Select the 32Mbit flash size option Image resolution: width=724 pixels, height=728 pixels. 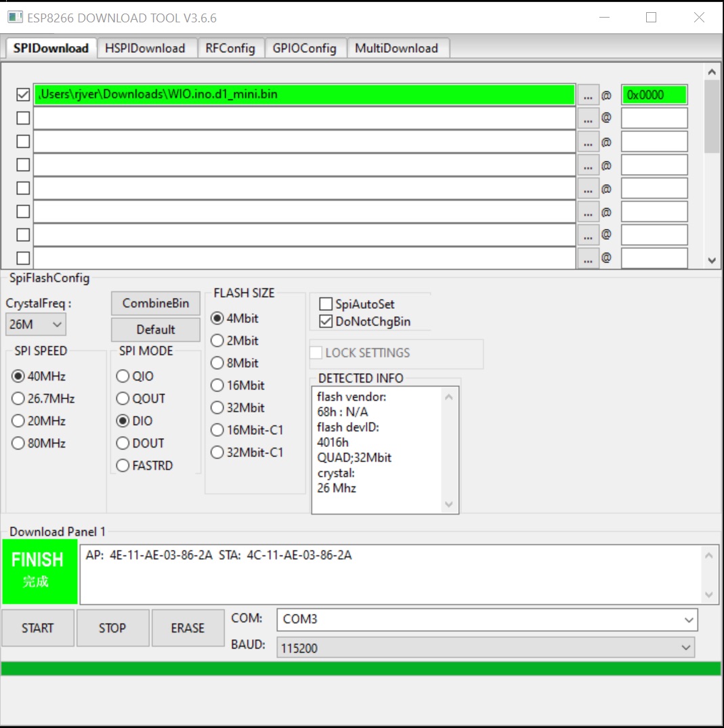click(217, 408)
